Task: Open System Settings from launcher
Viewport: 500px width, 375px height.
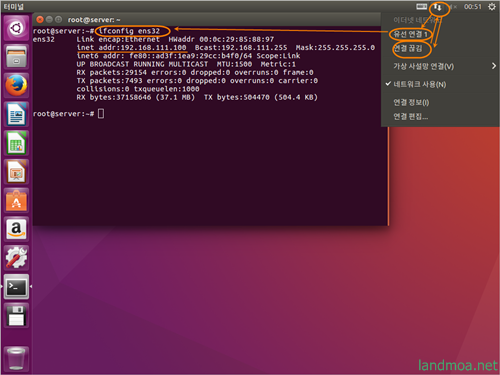Action: tap(16, 258)
